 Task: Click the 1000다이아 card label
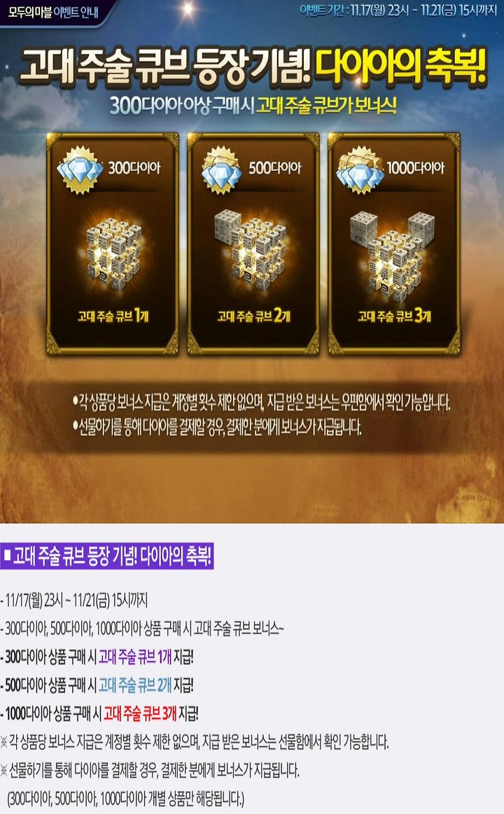click(416, 168)
